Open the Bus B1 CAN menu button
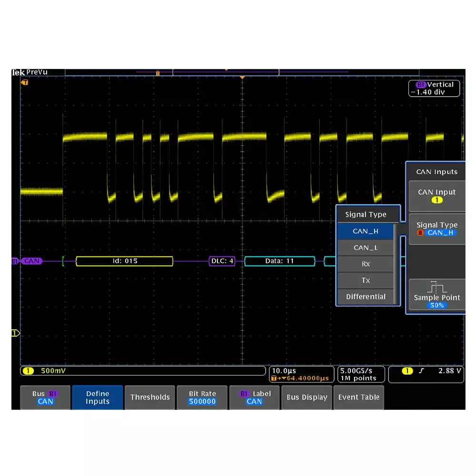The width and height of the screenshot is (476, 476). tap(45, 397)
